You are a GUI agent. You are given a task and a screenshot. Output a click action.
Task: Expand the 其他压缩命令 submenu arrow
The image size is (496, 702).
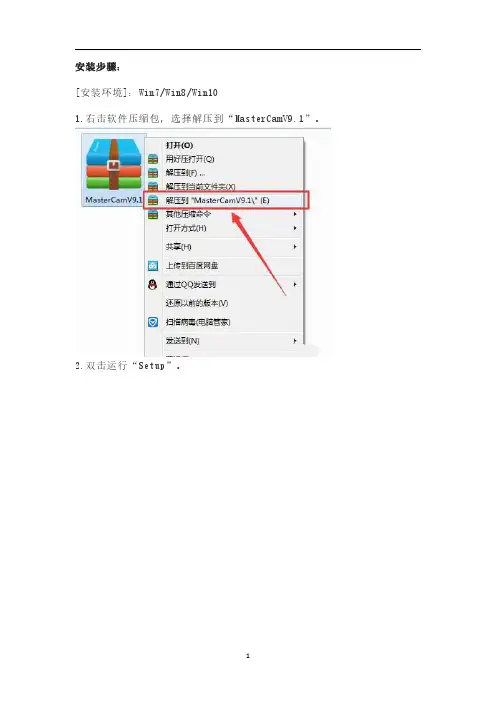pos(295,214)
